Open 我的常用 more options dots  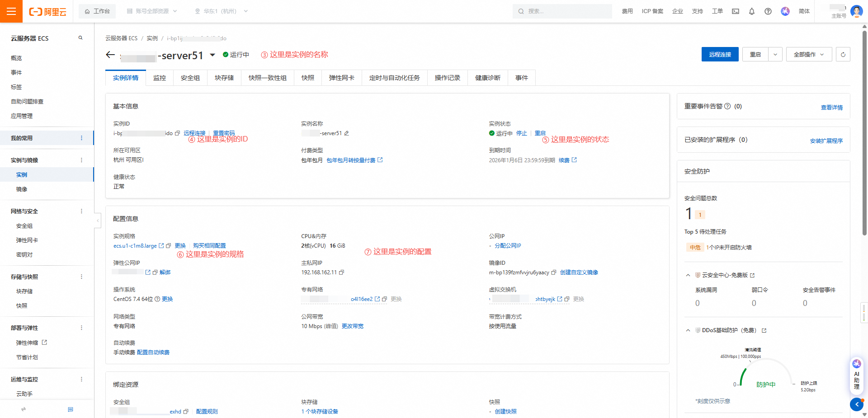click(81, 138)
